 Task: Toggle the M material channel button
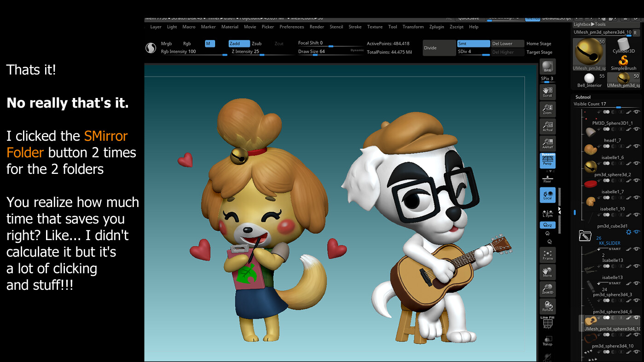(x=210, y=44)
